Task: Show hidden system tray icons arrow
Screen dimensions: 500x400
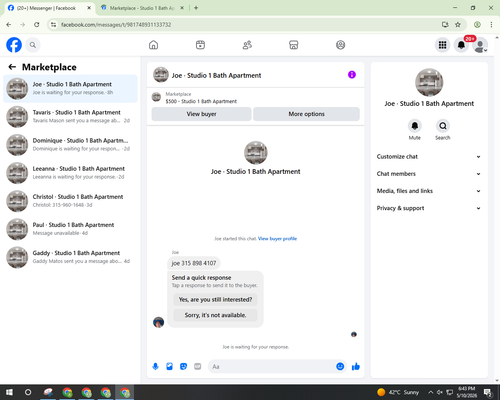Action: pos(430,392)
